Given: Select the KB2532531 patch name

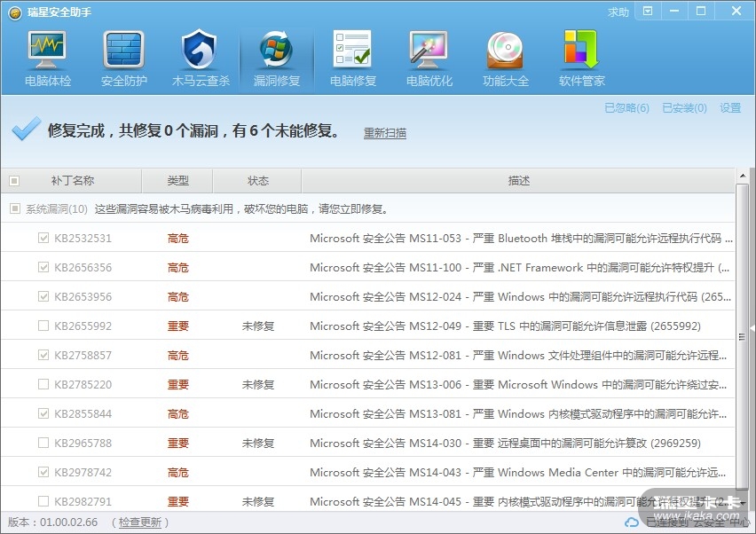Looking at the screenshot, I should point(83,238).
